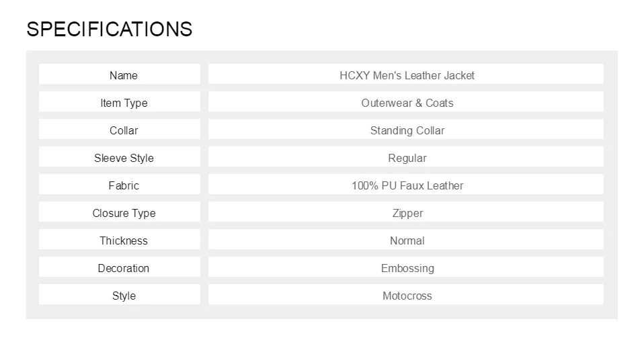Select the Fabric label cell

point(123,185)
